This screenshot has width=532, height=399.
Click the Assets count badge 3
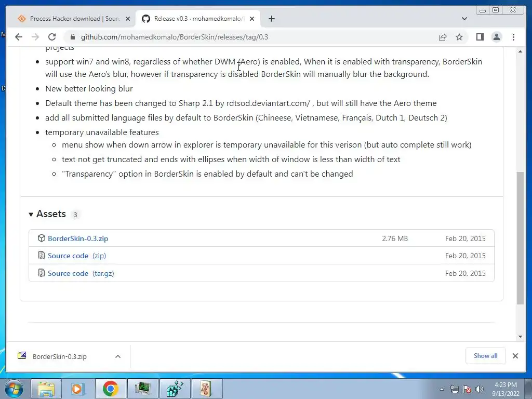pyautogui.click(x=75, y=215)
